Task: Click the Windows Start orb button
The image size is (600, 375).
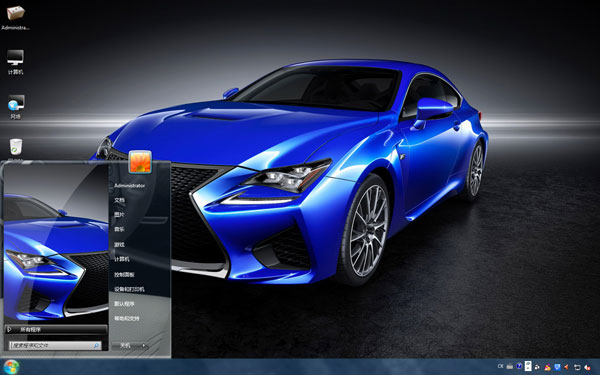Action: (x=11, y=367)
